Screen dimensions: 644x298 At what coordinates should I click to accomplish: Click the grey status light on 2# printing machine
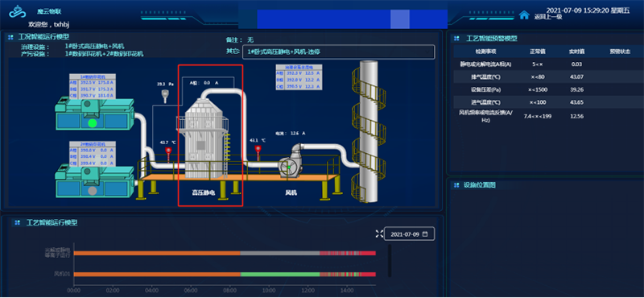(x=93, y=191)
